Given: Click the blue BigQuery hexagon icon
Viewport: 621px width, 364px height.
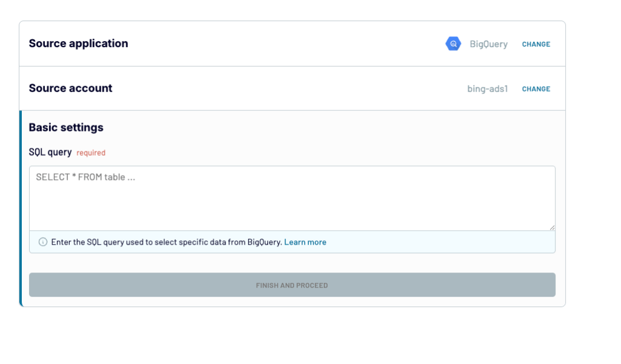Looking at the screenshot, I should point(453,44).
